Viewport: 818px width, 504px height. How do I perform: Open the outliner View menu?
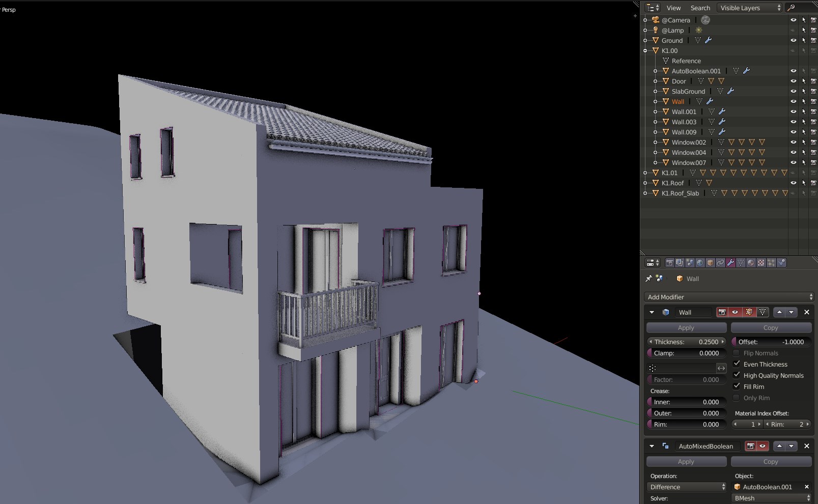[x=673, y=8]
